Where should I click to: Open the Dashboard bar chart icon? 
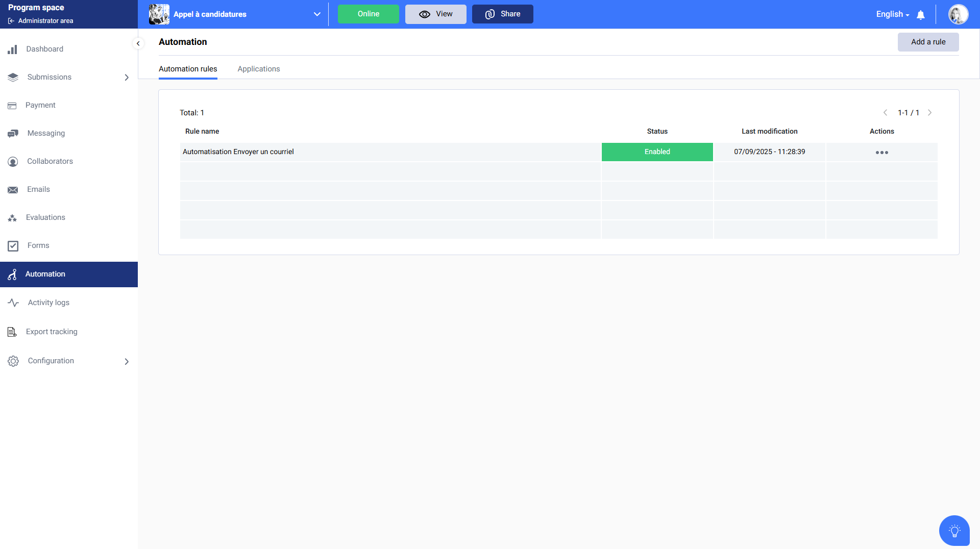[x=13, y=49]
